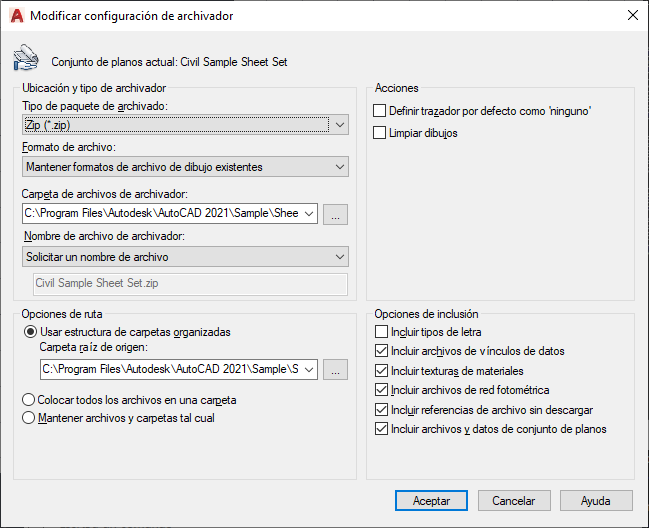The height and width of the screenshot is (528, 649).
Task: Expand the Formato de archivo dropdown
Action: click(x=185, y=167)
